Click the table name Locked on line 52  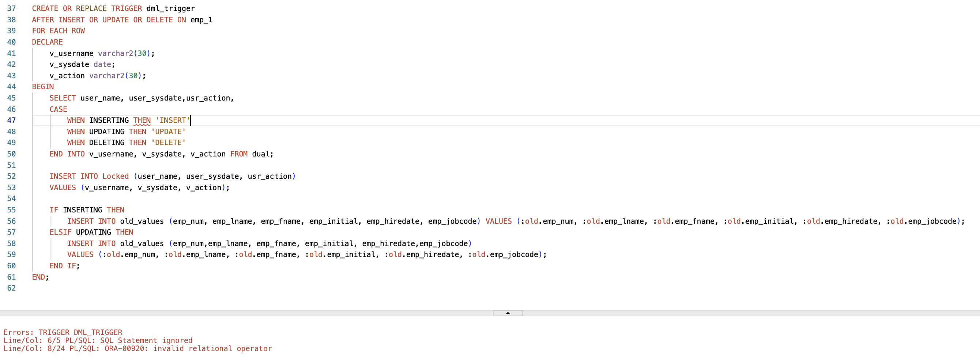[115, 176]
